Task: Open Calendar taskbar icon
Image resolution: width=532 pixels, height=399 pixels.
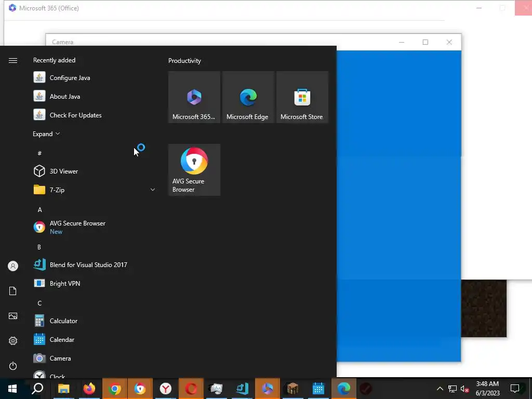Action: pos(318,389)
